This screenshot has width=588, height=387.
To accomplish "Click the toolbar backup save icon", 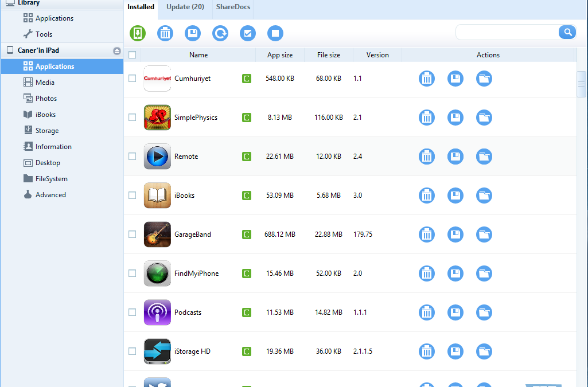I will (193, 33).
